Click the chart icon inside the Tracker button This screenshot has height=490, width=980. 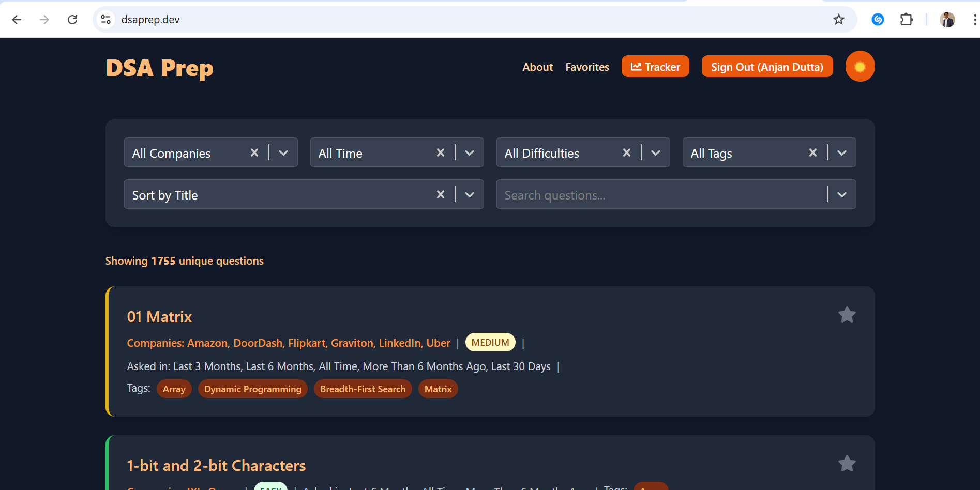(x=637, y=66)
